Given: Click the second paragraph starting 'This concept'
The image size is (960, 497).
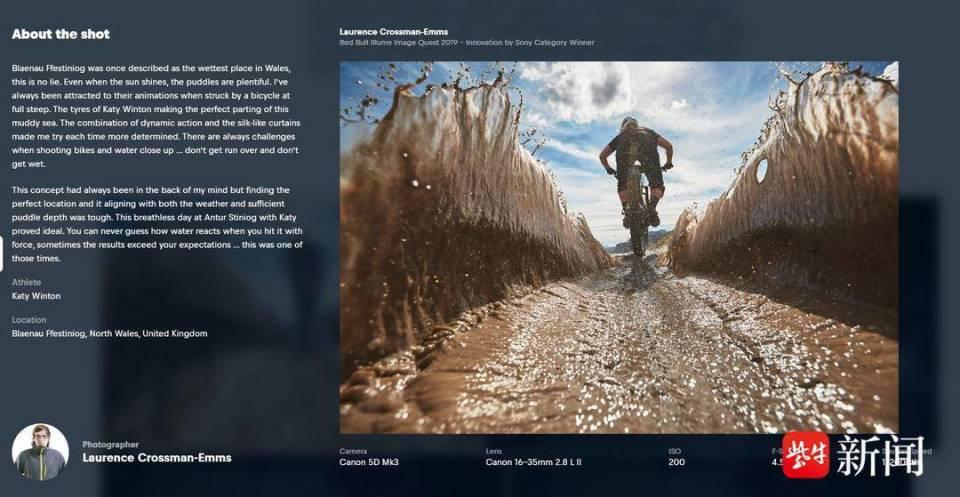Looking at the screenshot, I should tap(156, 224).
